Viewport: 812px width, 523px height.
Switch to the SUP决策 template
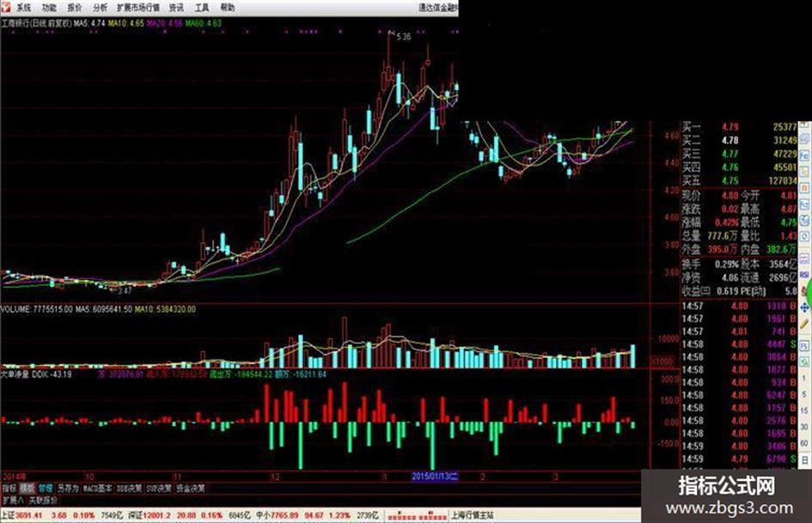tap(159, 488)
